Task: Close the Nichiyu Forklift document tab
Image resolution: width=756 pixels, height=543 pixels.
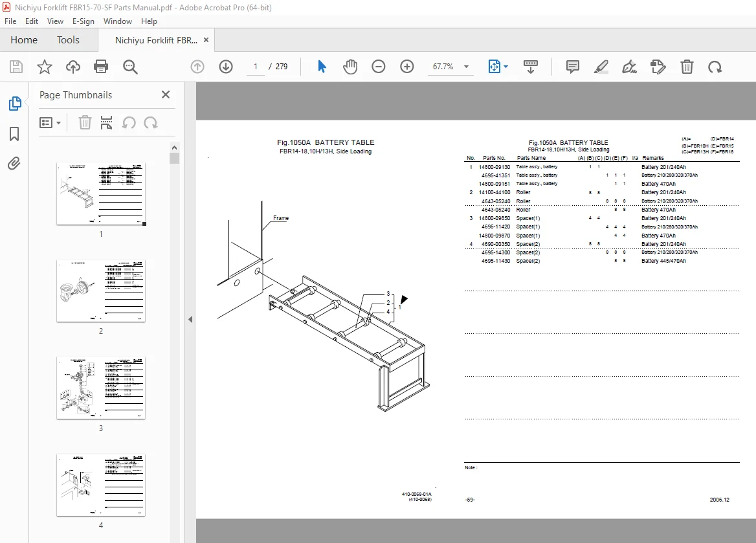Action: [206, 40]
